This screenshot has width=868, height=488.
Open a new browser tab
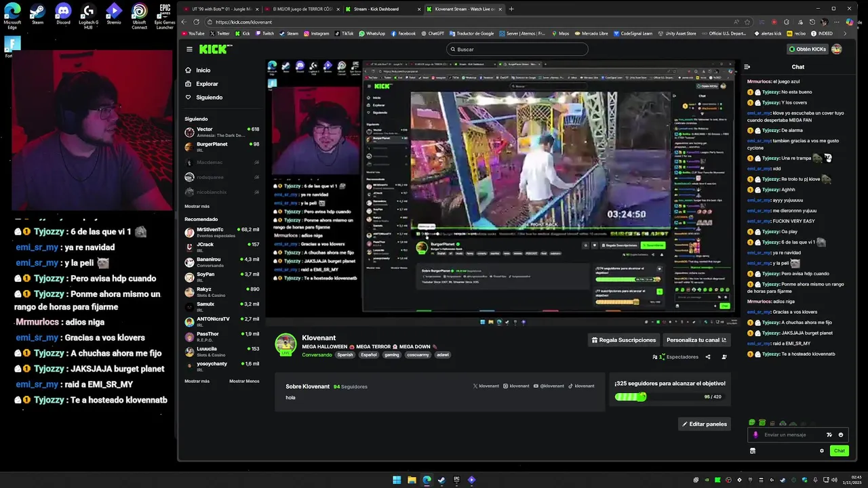[x=511, y=9]
